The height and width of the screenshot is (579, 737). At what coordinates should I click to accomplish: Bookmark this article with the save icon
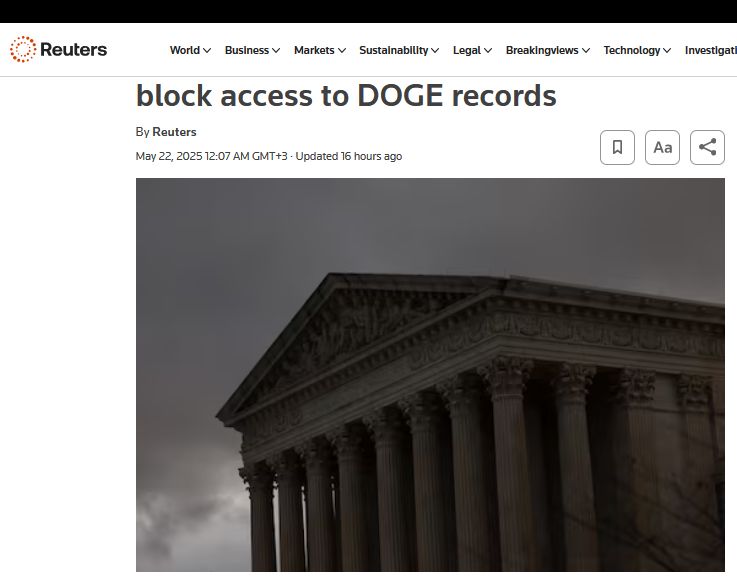(617, 148)
